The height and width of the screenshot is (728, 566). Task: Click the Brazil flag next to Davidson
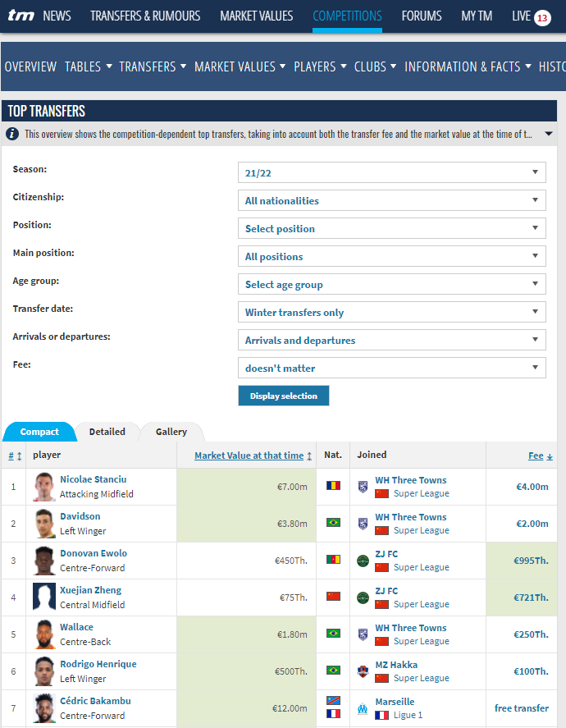click(333, 523)
